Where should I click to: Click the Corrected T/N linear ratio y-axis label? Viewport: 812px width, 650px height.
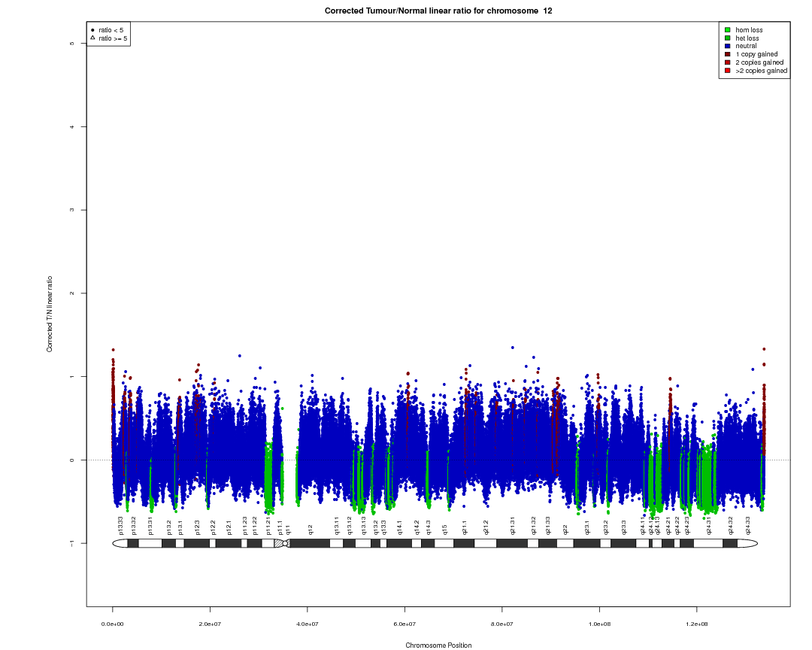pos(50,314)
